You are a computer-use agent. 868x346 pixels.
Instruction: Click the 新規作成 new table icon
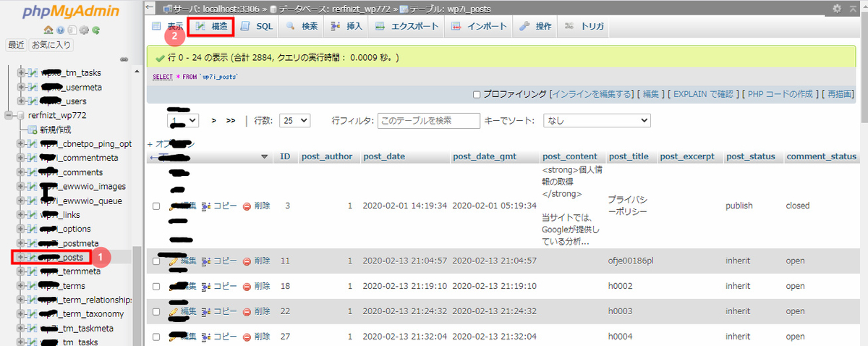point(33,130)
